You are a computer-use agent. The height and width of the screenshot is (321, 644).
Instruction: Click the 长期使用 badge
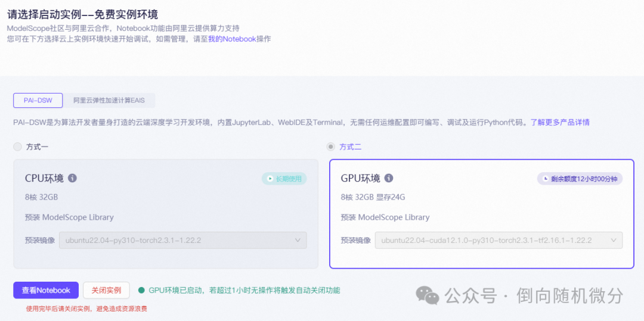coord(284,179)
